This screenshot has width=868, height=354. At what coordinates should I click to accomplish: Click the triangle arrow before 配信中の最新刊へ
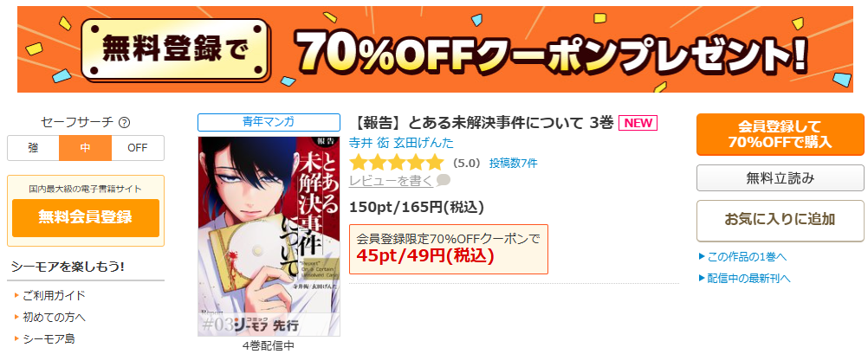click(702, 278)
